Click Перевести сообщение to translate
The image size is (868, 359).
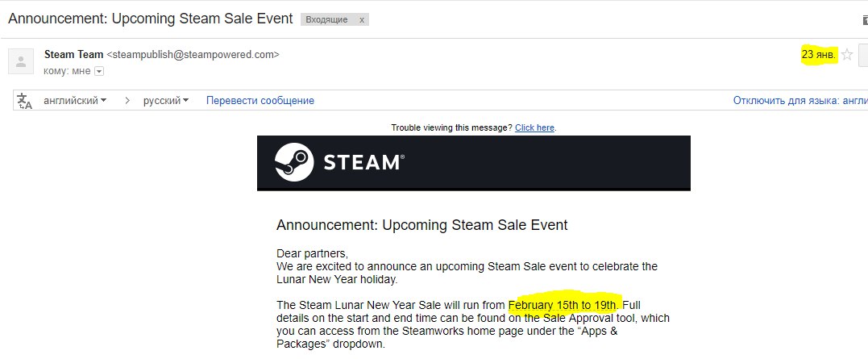coord(260,101)
